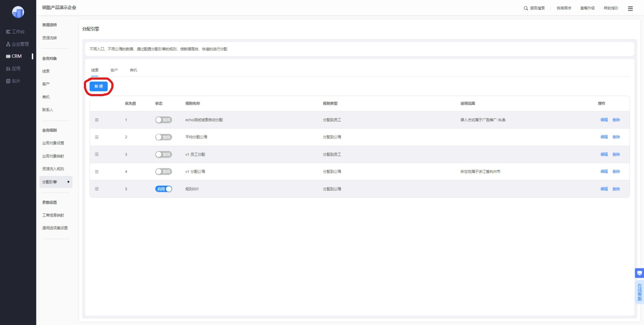Click the rule name 平均分配公海
This screenshot has width=644, height=325.
(196, 137)
